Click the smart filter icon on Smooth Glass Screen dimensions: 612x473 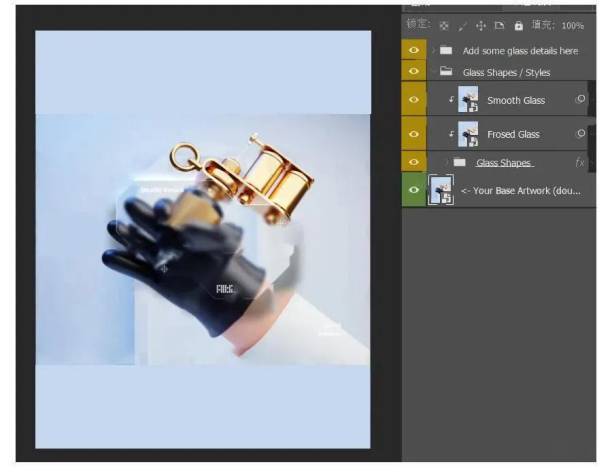tap(580, 100)
